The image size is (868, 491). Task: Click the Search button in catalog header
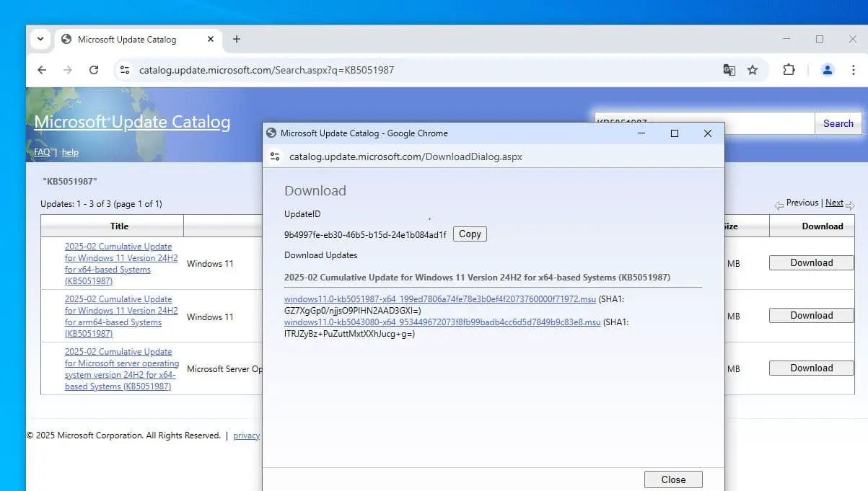point(838,123)
